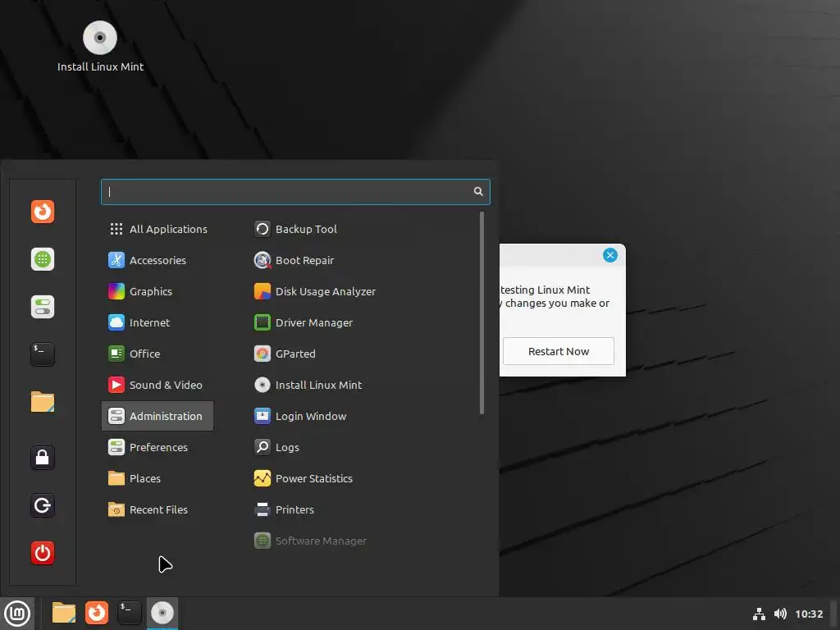Viewport: 840px width, 630px height.
Task: Launch Firefox from the taskbar
Action: click(97, 613)
